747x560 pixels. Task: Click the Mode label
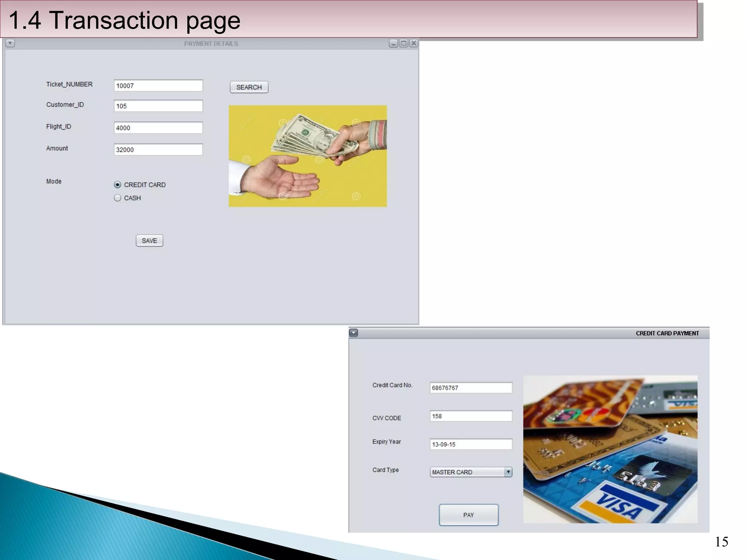[54, 181]
